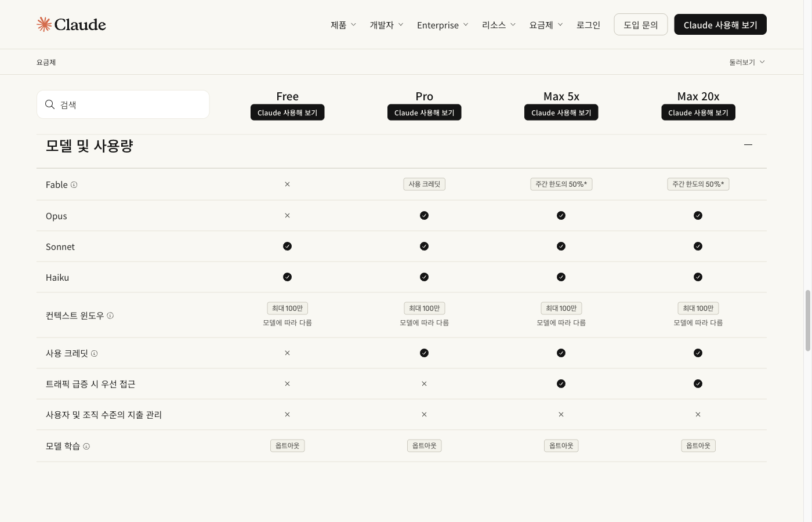The width and height of the screenshot is (812, 522).
Task: Click Haiku checkmark in Pro column
Action: pyautogui.click(x=424, y=277)
